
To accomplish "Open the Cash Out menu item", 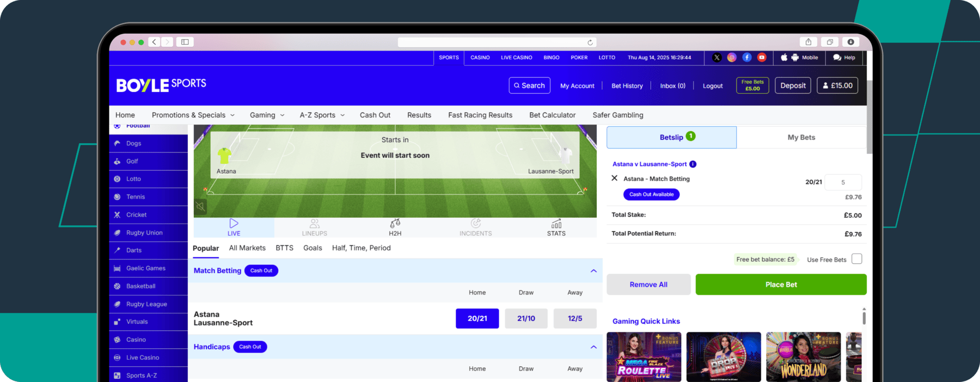I will pyautogui.click(x=375, y=115).
